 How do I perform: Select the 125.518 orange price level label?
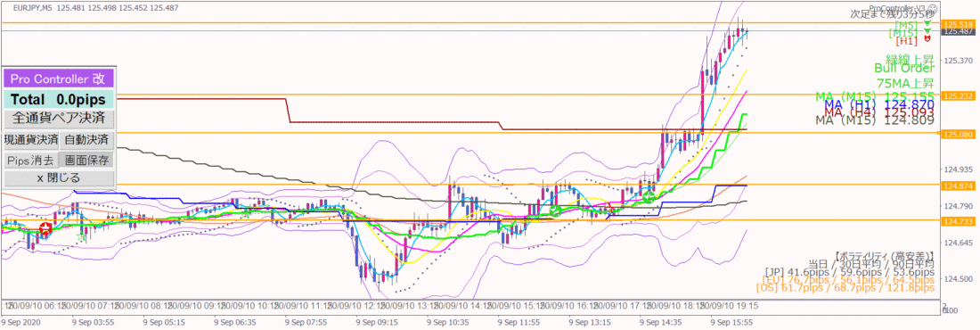958,24
